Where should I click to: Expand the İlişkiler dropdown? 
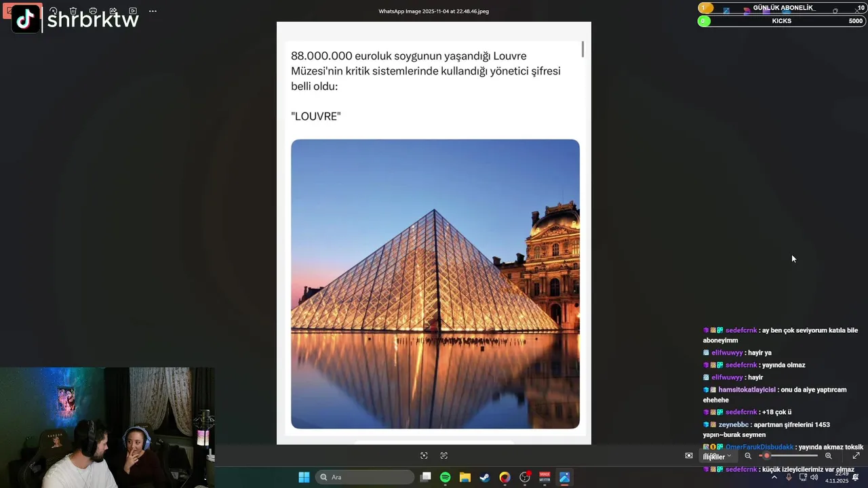(718, 456)
